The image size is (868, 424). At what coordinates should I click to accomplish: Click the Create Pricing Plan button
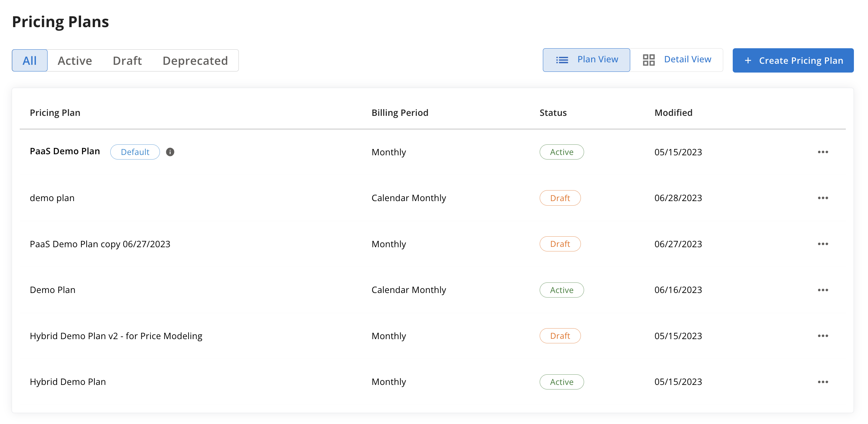tap(793, 61)
